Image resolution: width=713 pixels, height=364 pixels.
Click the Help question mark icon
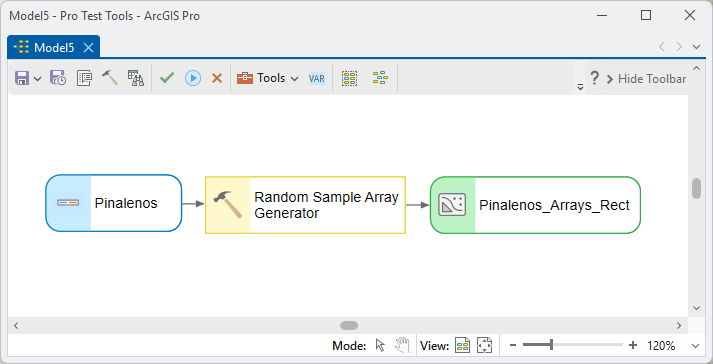pyautogui.click(x=594, y=78)
